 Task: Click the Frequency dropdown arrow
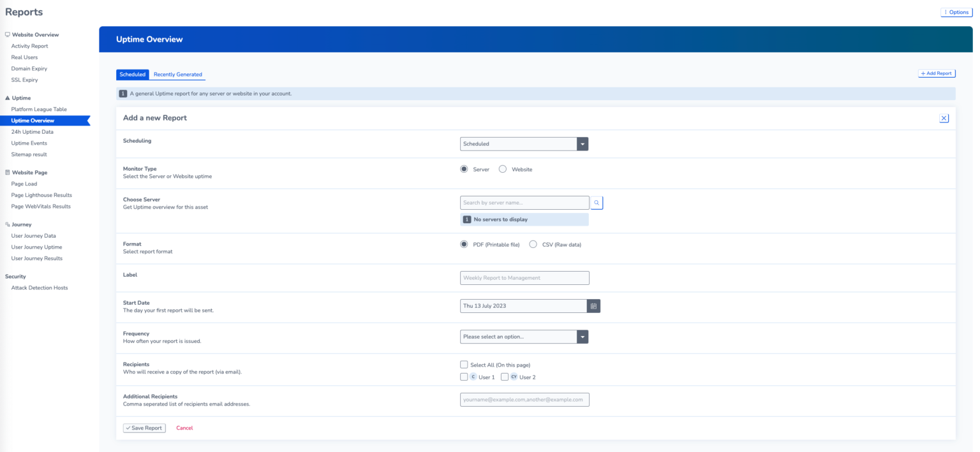582,336
